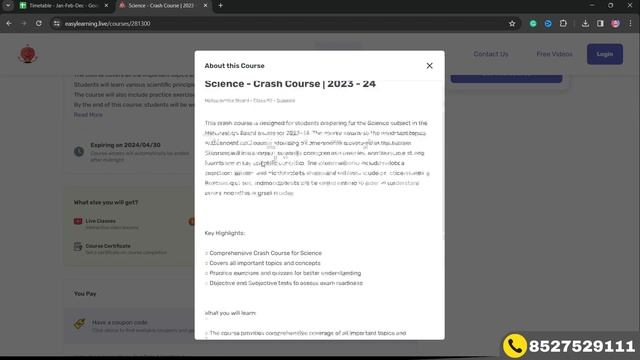
Task: Bookmark this page with star icon
Action: tap(512, 24)
